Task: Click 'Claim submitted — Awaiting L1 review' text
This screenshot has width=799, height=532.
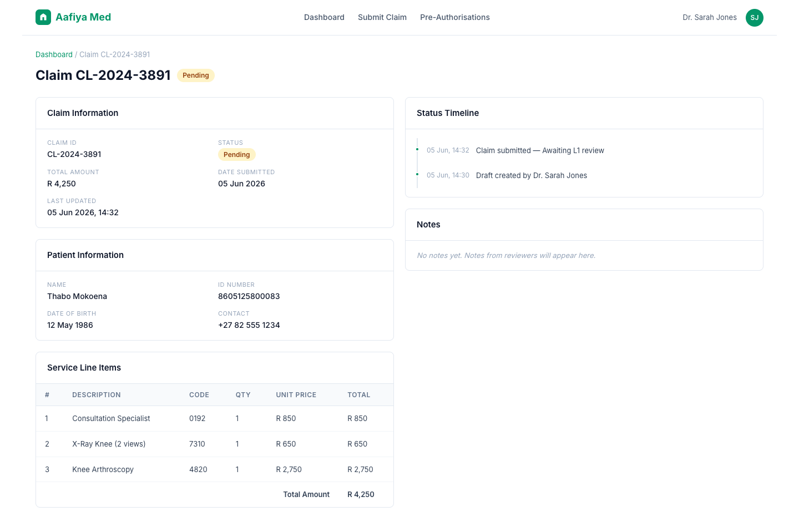Action: coord(540,150)
